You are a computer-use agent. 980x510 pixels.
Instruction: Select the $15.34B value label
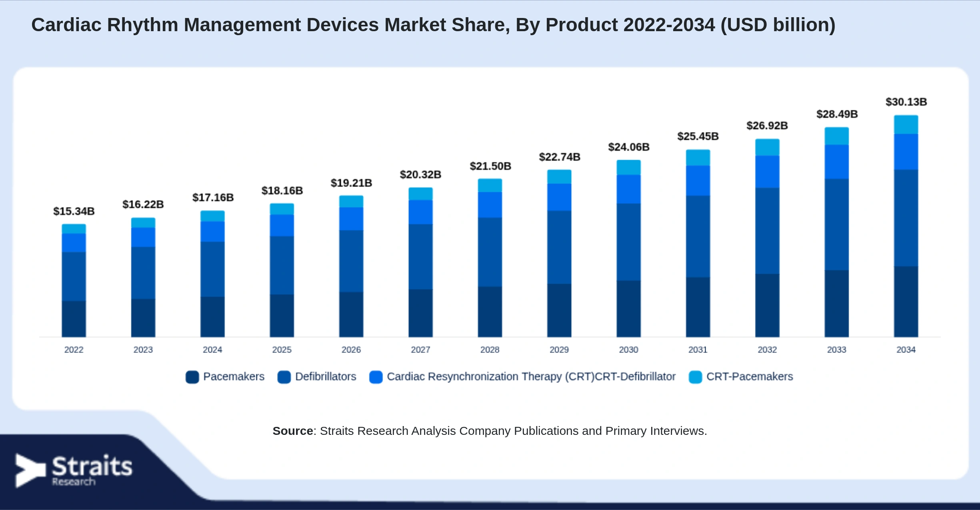point(74,211)
